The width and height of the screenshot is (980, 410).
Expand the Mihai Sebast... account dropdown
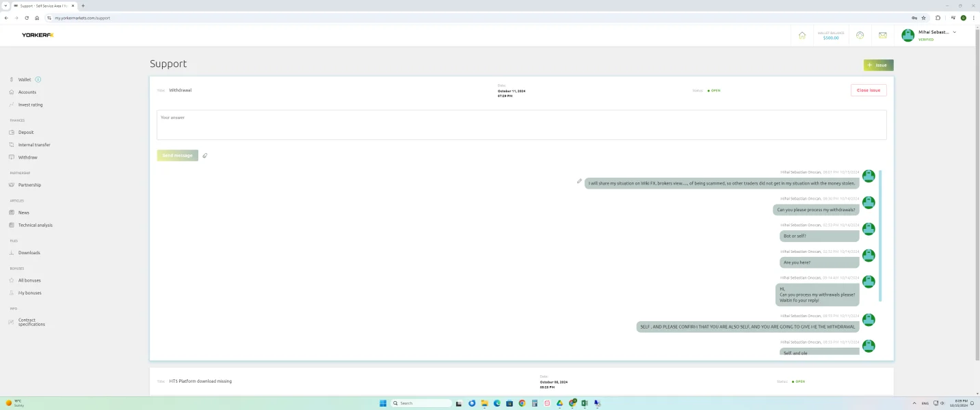point(955,32)
